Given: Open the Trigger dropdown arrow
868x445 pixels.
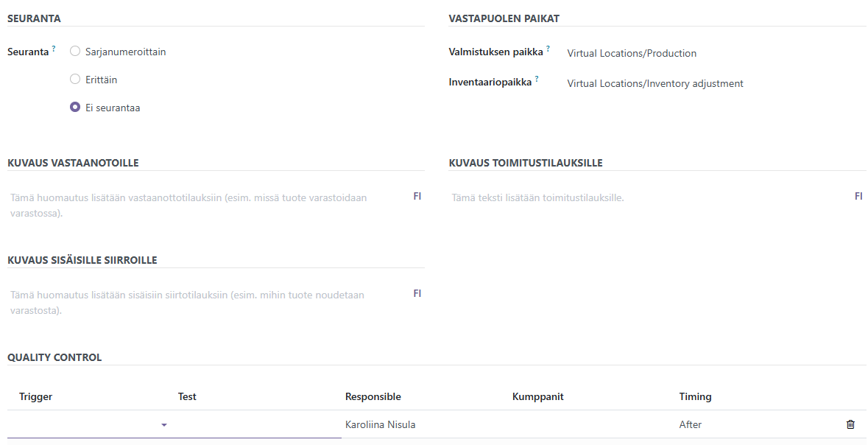Looking at the screenshot, I should click(164, 425).
